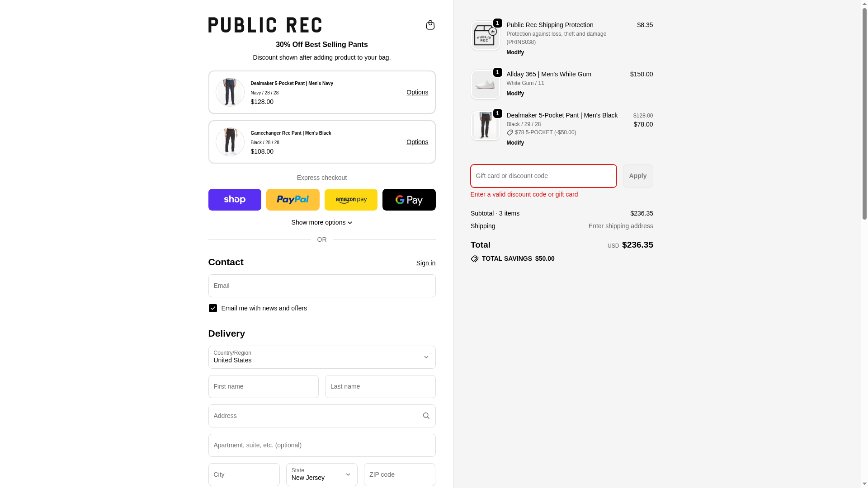Click the address search magnifier icon
Screen dimensions: 868x488
point(426,416)
